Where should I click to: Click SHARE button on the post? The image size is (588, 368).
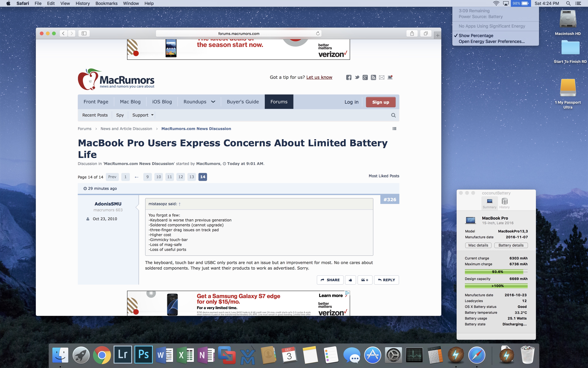click(330, 280)
